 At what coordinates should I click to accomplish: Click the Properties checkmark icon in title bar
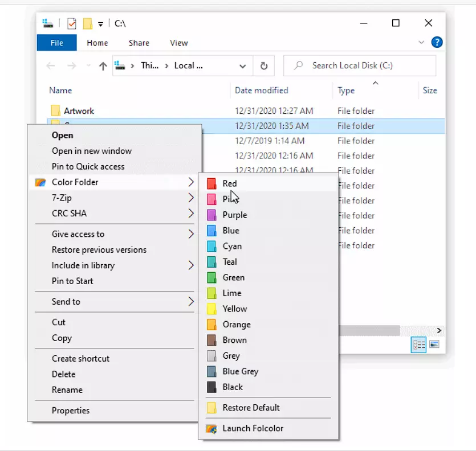[x=72, y=23]
